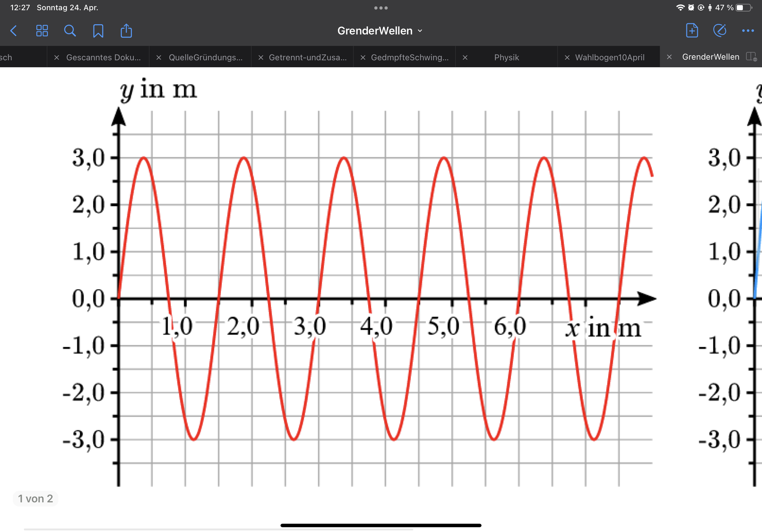Close the QuelleGründungs... tab
Viewport: 762px width, 532px height.
tap(159, 57)
